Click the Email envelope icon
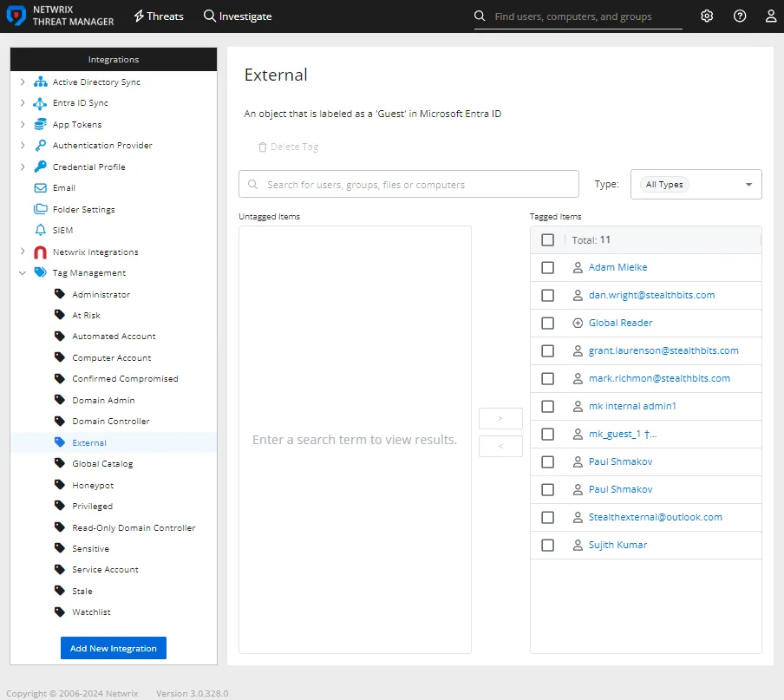Viewport: 784px width, 700px height. [x=41, y=188]
